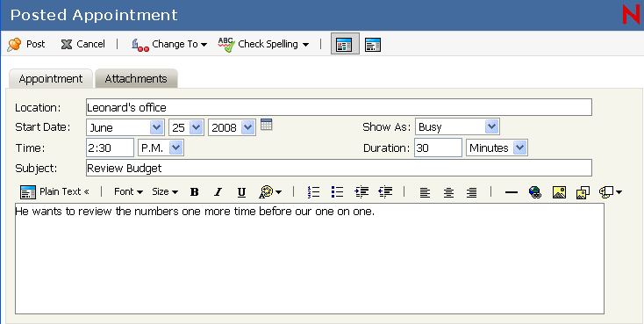644x324 pixels.
Task: Switch to the Appointment tab
Action: point(51,78)
